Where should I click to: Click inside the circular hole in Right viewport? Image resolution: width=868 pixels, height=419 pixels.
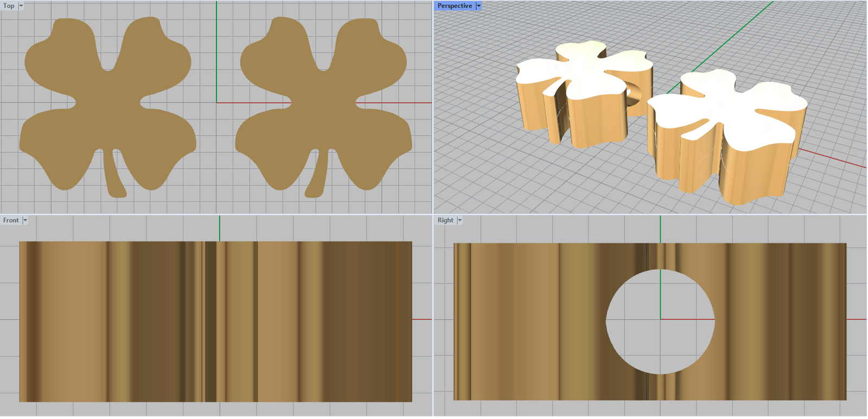pyautogui.click(x=660, y=321)
